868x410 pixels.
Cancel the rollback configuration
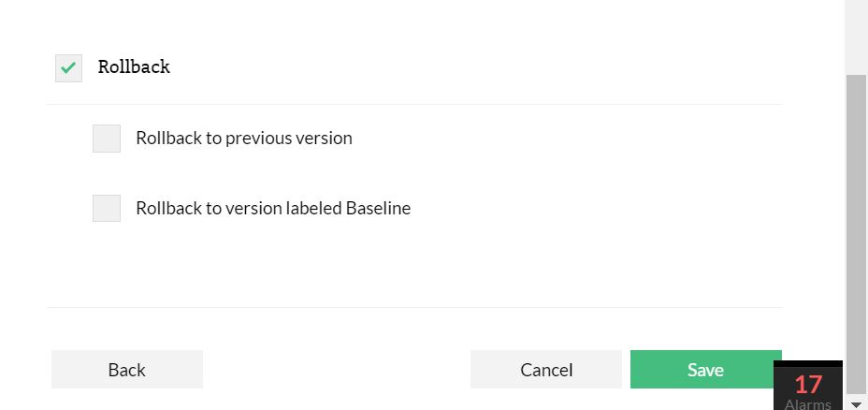coord(546,370)
